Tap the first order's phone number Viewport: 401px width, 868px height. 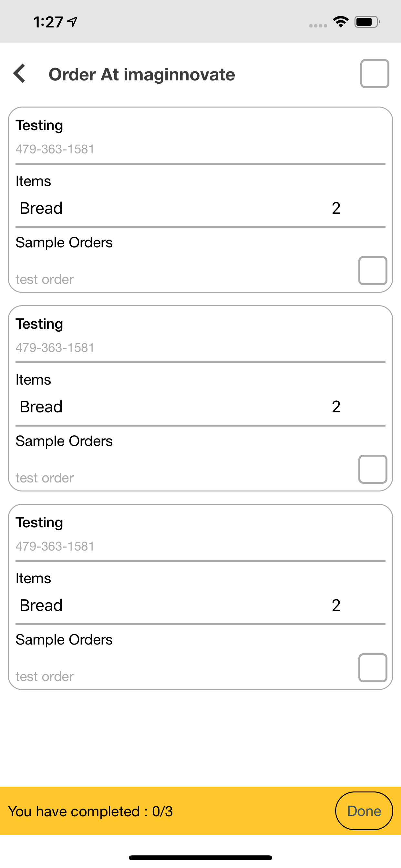click(55, 149)
